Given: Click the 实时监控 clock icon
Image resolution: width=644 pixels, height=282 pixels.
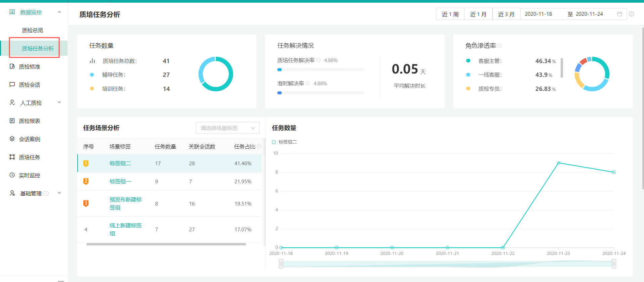Looking at the screenshot, I should pyautogui.click(x=12, y=175).
